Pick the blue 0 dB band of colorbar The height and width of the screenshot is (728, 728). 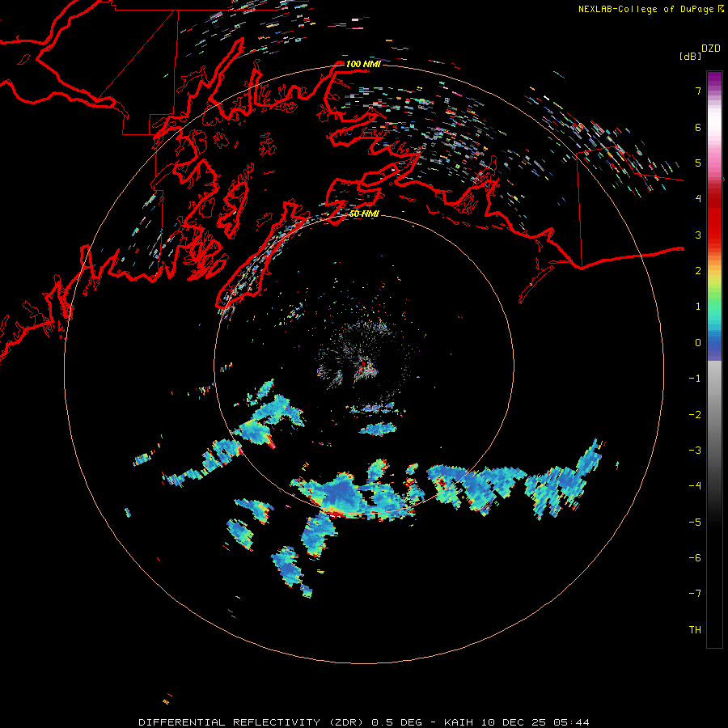pyautogui.click(x=714, y=344)
